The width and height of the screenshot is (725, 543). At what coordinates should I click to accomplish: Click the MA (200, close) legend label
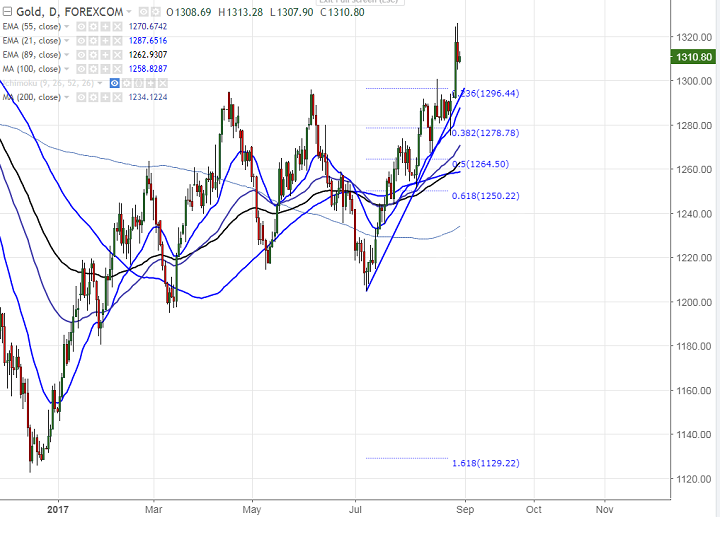[x=31, y=98]
